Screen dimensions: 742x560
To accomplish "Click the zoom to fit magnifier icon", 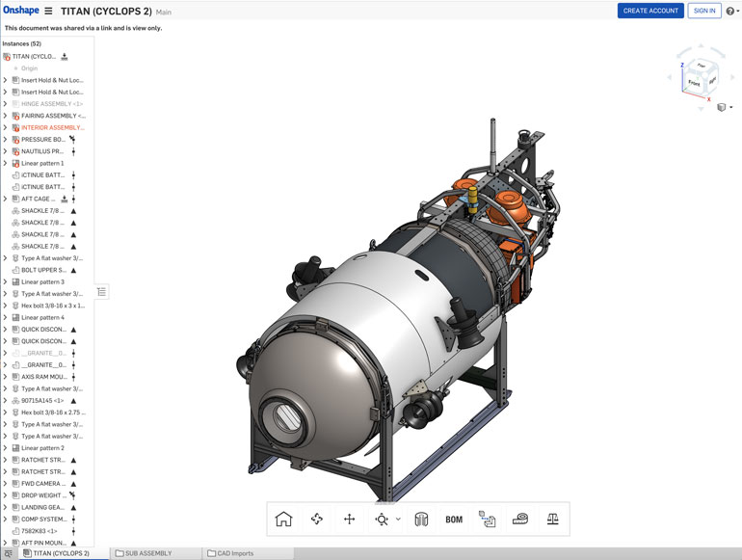I will (382, 520).
